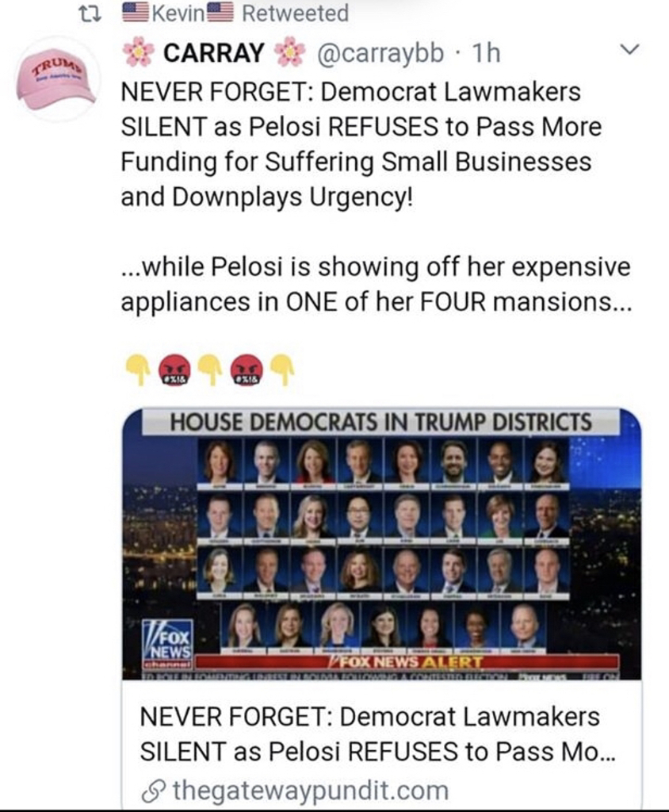This screenshot has height=812, width=669.
Task: Click the first angry cursing face emoji
Action: coord(174,370)
